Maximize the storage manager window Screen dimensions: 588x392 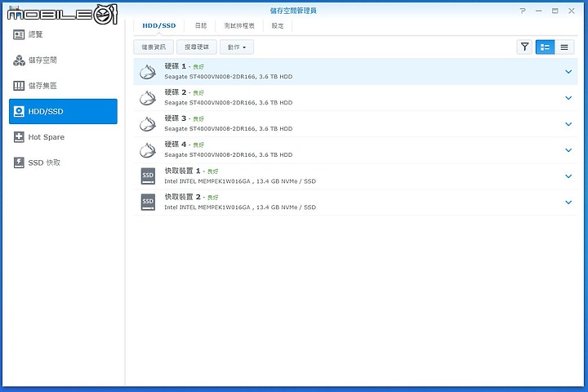click(555, 11)
